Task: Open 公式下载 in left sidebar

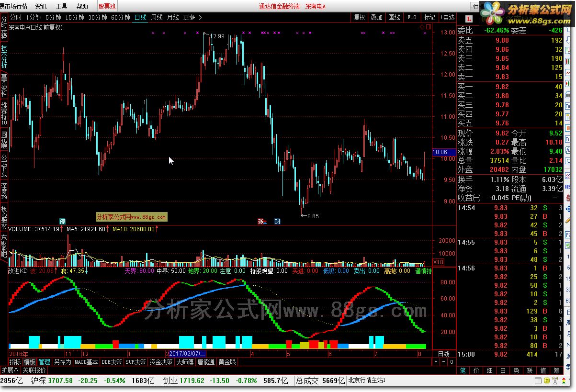Action: click(x=4, y=165)
